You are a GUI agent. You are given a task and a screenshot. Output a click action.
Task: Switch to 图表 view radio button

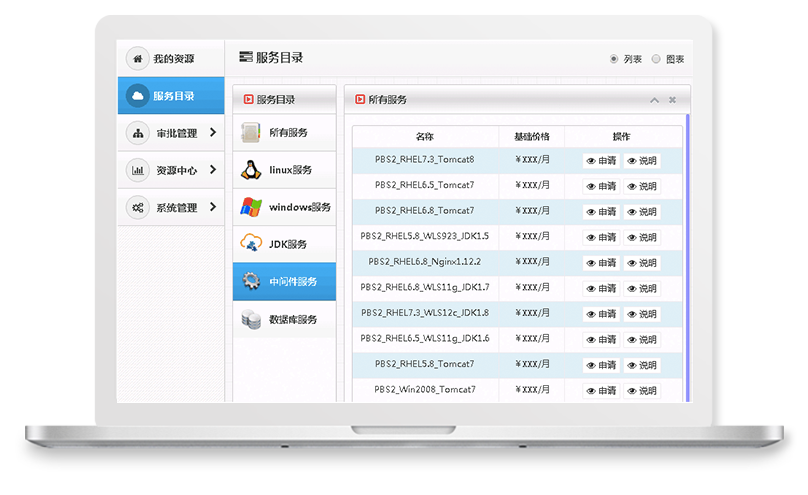point(656,59)
